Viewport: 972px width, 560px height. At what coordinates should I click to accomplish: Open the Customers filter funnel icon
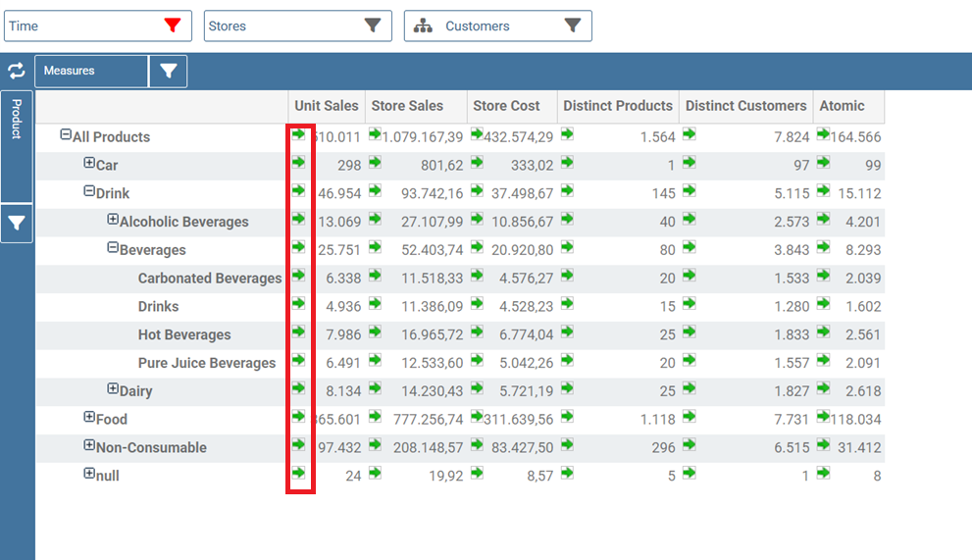pyautogui.click(x=572, y=25)
